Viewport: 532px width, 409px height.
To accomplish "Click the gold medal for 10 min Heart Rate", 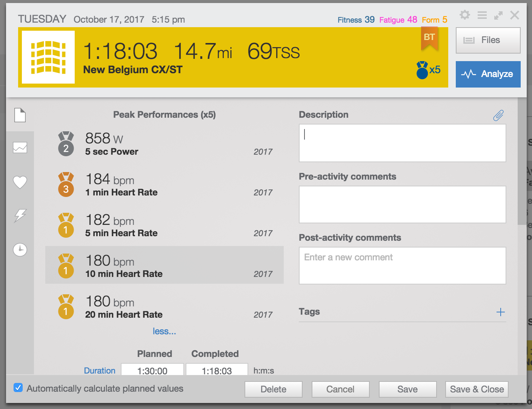I will (x=66, y=266).
